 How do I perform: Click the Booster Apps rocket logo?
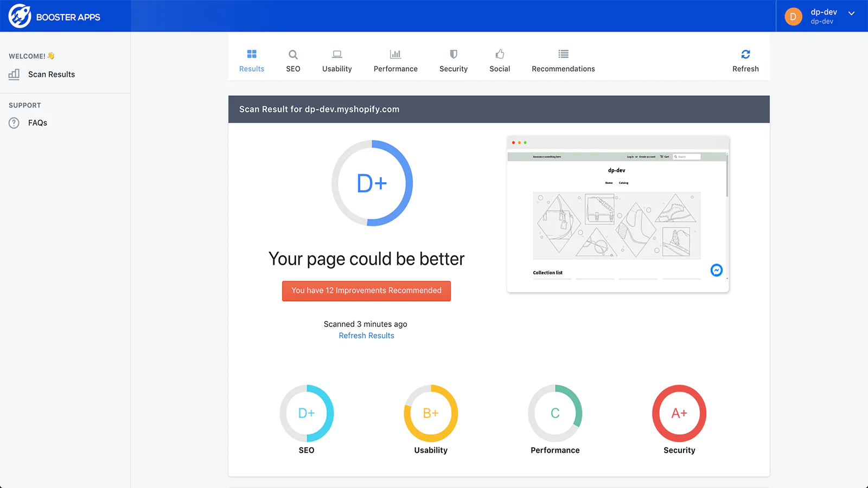pos(20,16)
